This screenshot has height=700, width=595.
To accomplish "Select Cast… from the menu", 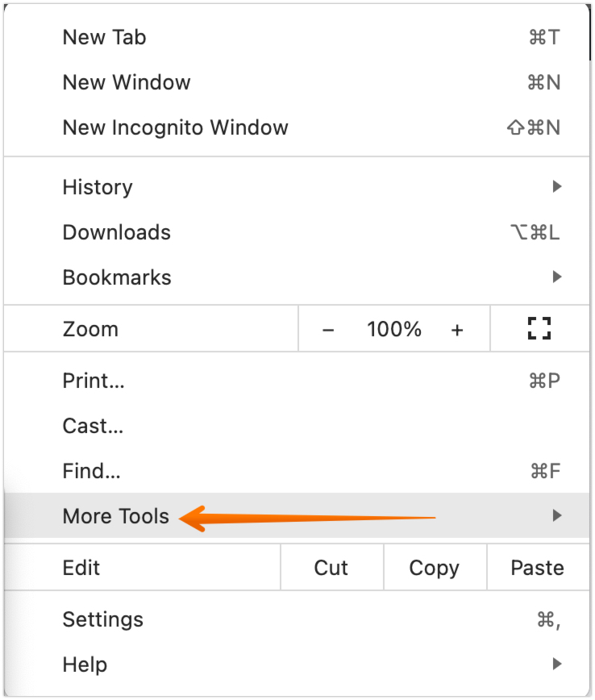I will 93,426.
